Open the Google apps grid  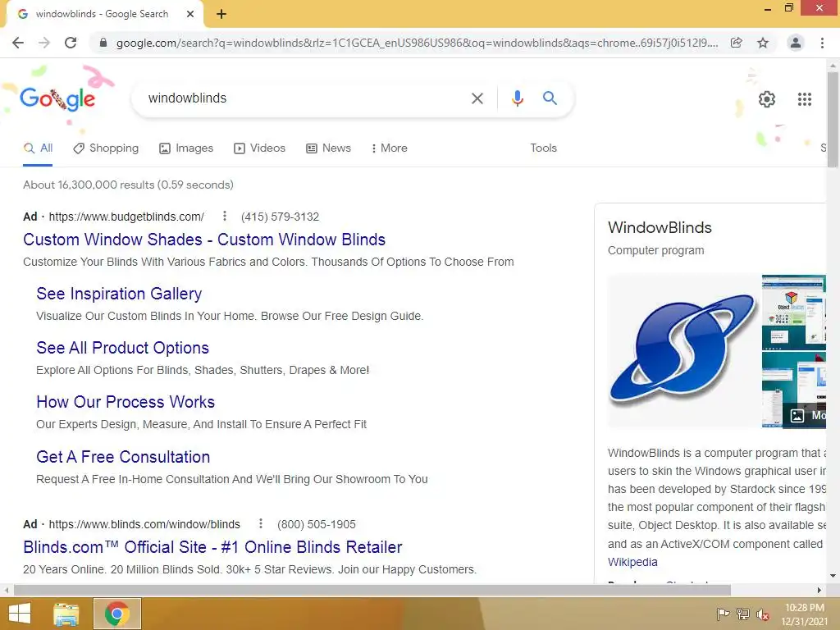click(x=805, y=99)
